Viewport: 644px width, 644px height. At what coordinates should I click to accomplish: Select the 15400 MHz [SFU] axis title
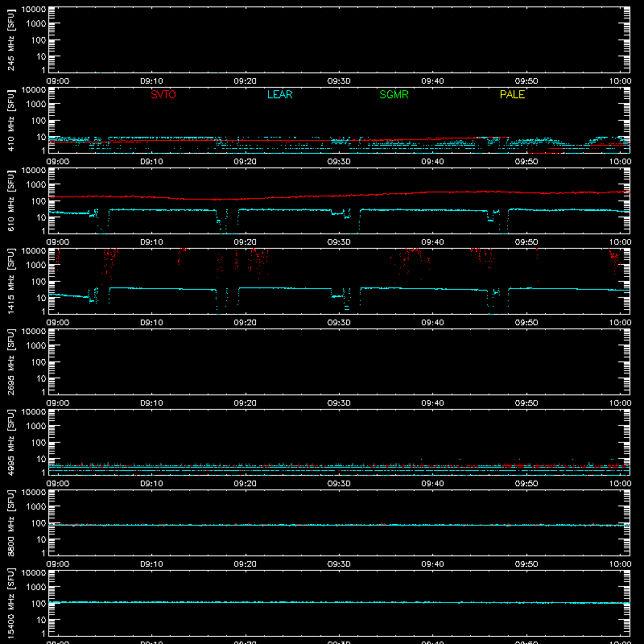pos(10,603)
